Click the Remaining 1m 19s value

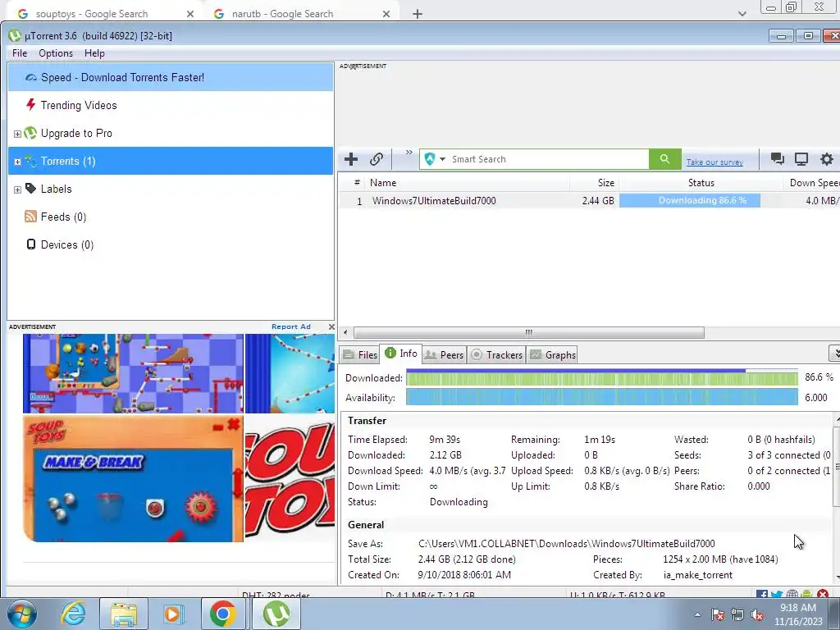coord(600,440)
